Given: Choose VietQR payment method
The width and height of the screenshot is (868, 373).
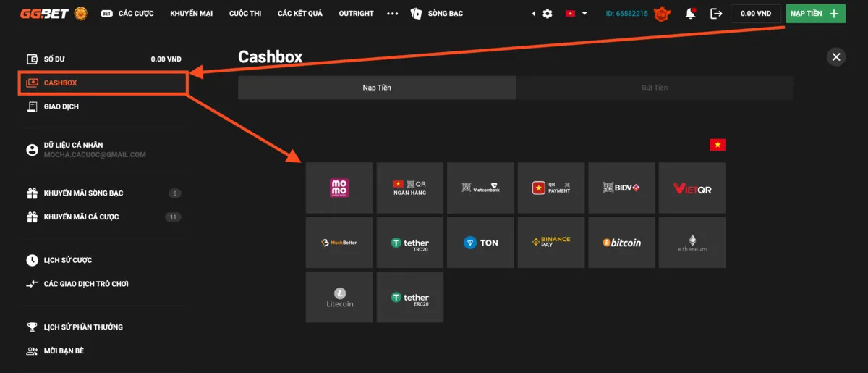Looking at the screenshot, I should click(x=692, y=188).
